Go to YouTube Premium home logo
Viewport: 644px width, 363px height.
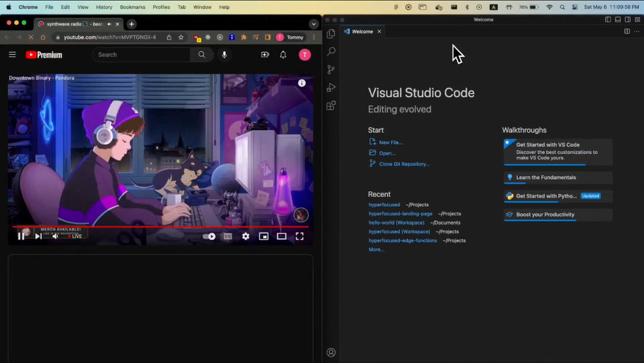pos(44,55)
